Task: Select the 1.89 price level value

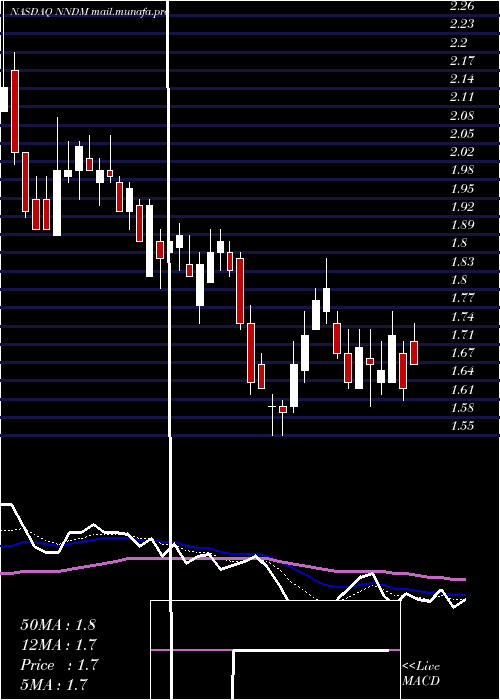Action: [462, 225]
